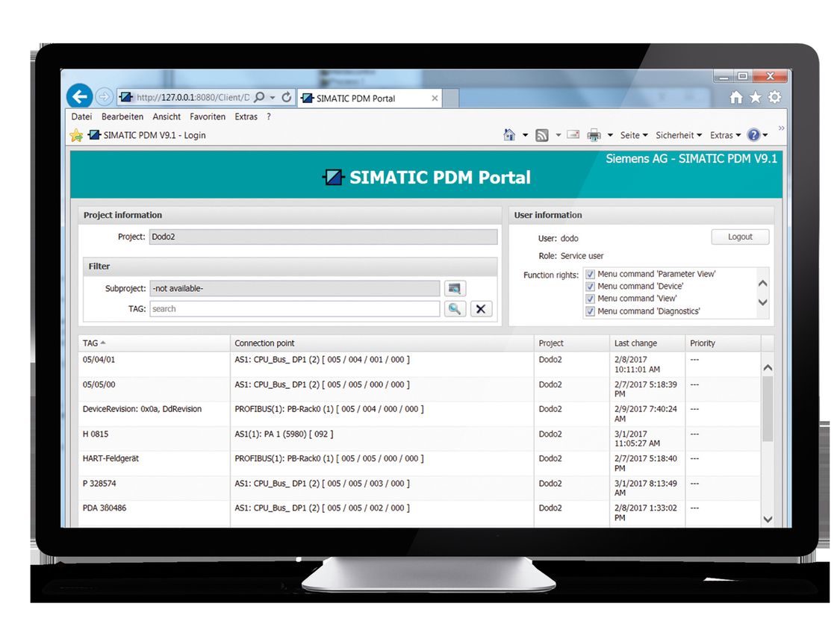Click the Logout button
The width and height of the screenshot is (840, 630).
740,237
